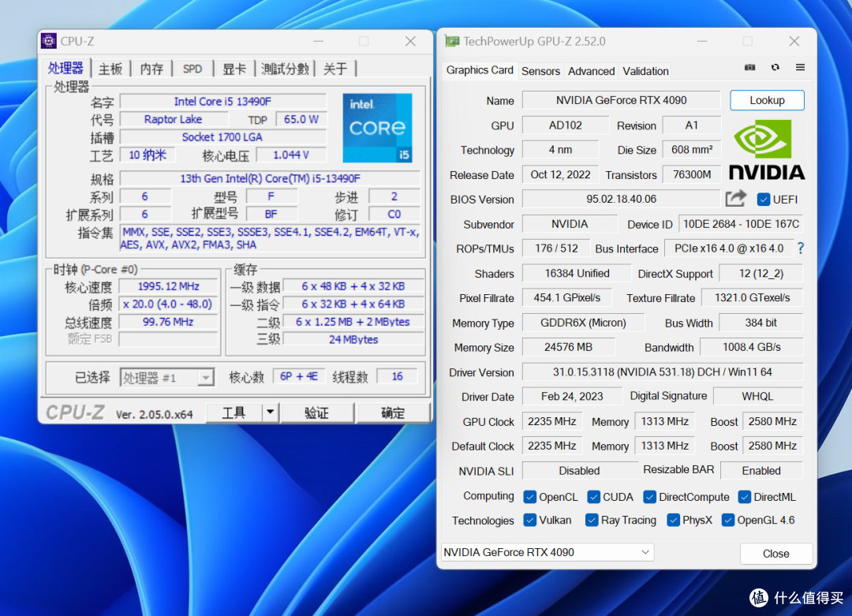Viewport: 852px width, 616px height.
Task: Click the NVIDIA logo in GPU-Z
Action: [x=766, y=150]
